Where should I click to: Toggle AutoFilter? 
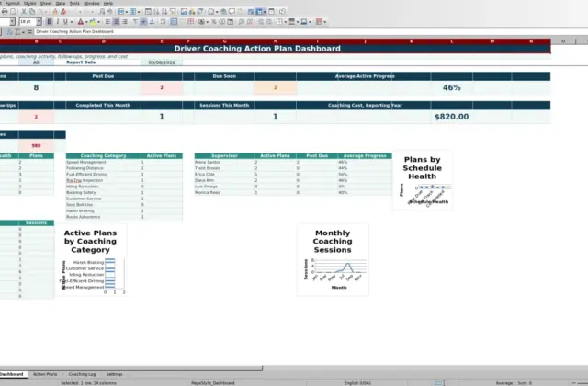point(173,12)
